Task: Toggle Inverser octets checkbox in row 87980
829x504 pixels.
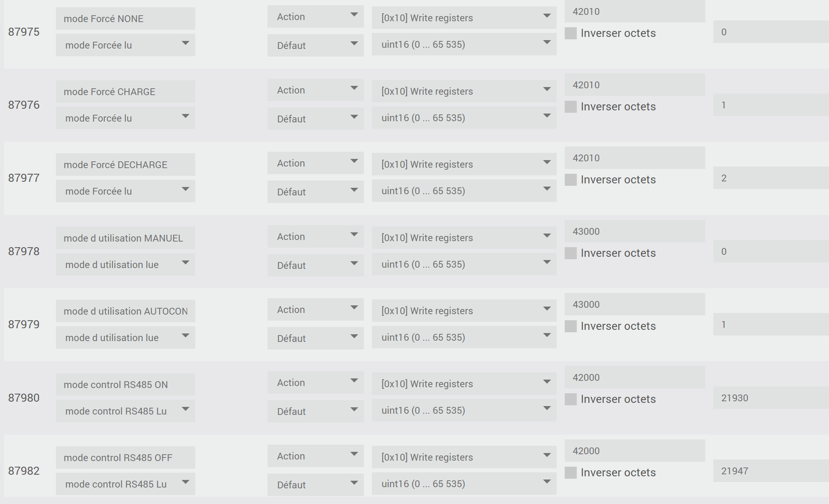Action: pyautogui.click(x=570, y=399)
